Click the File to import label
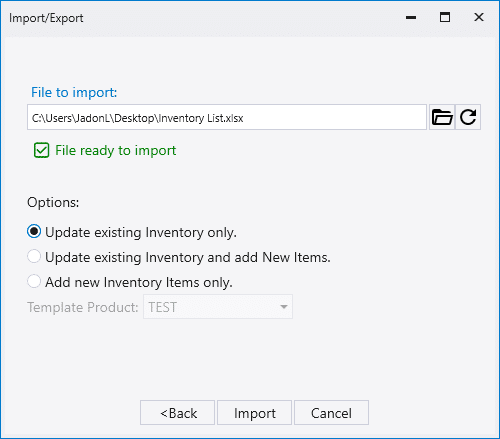 pos(74,92)
